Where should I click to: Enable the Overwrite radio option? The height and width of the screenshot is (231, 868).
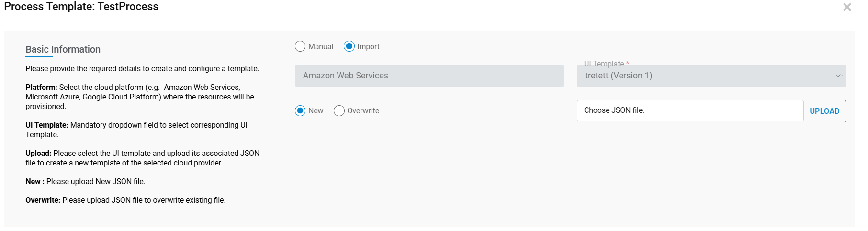pos(339,111)
